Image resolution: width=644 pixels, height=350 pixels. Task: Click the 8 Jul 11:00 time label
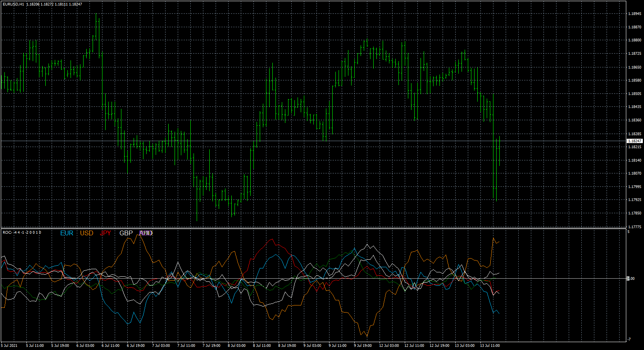point(262,346)
